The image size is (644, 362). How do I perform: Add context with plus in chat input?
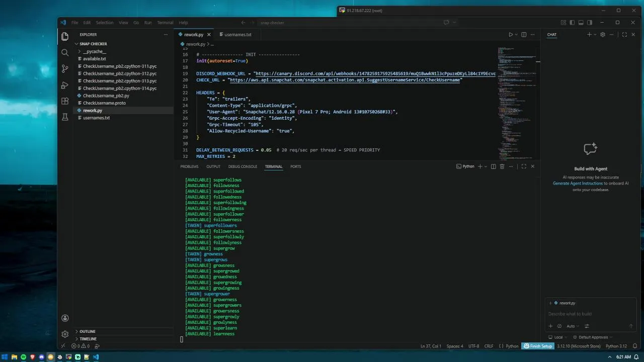pyautogui.click(x=550, y=326)
